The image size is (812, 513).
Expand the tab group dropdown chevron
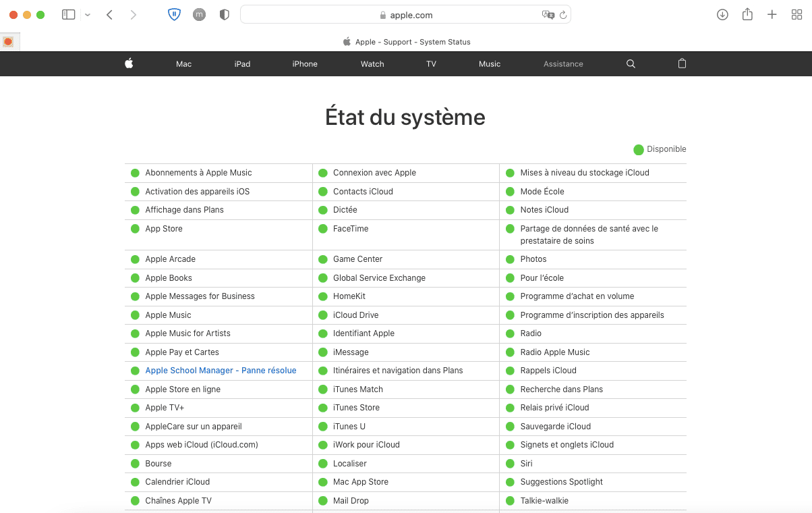88,15
